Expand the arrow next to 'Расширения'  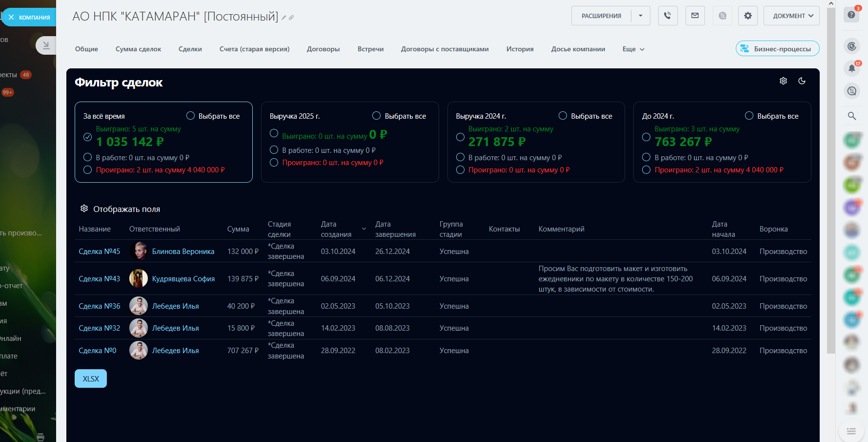tap(640, 16)
